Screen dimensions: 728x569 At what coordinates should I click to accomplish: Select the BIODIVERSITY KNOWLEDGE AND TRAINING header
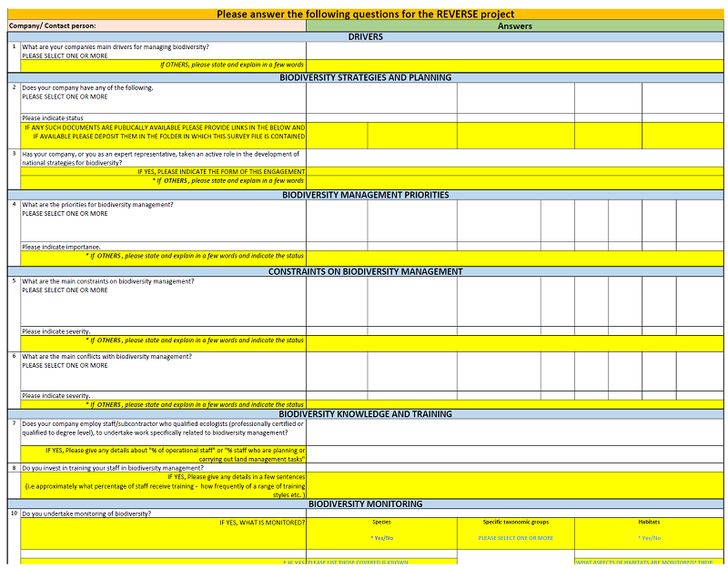[365, 414]
